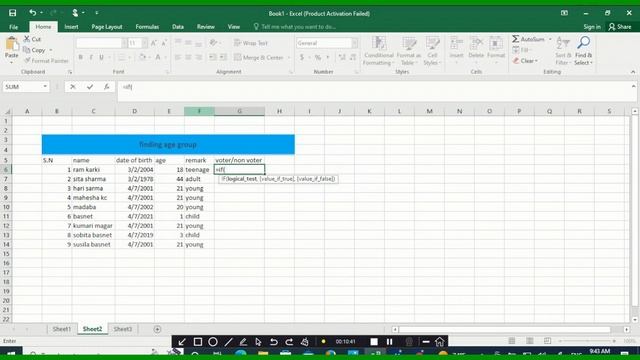This screenshot has width=640, height=360.
Task: Click the 'finding age group' title banner
Action: [x=168, y=144]
